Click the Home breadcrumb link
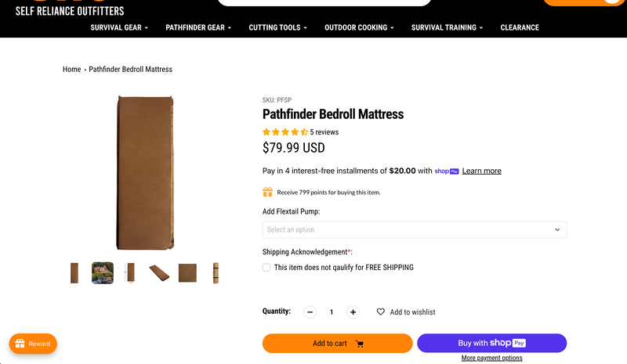 pos(71,69)
